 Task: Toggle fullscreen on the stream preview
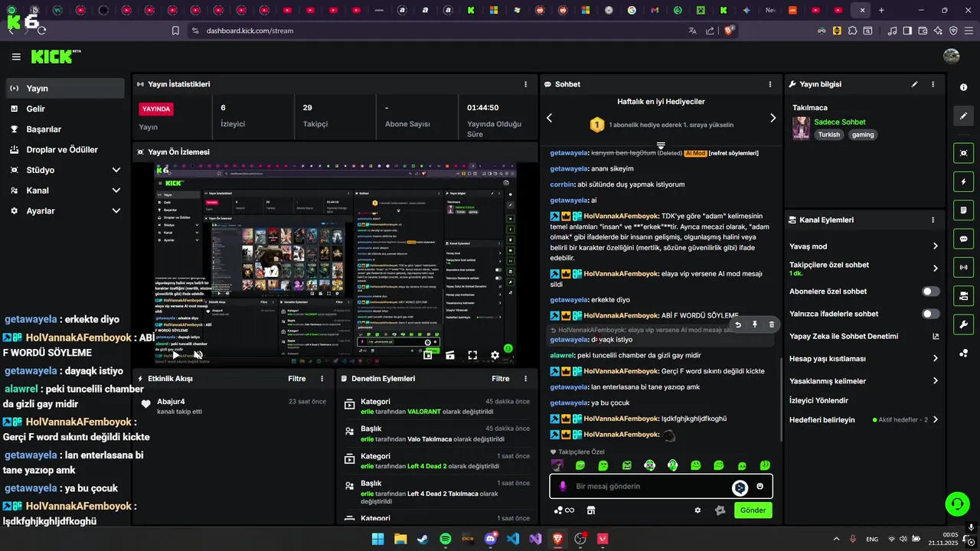tap(472, 355)
